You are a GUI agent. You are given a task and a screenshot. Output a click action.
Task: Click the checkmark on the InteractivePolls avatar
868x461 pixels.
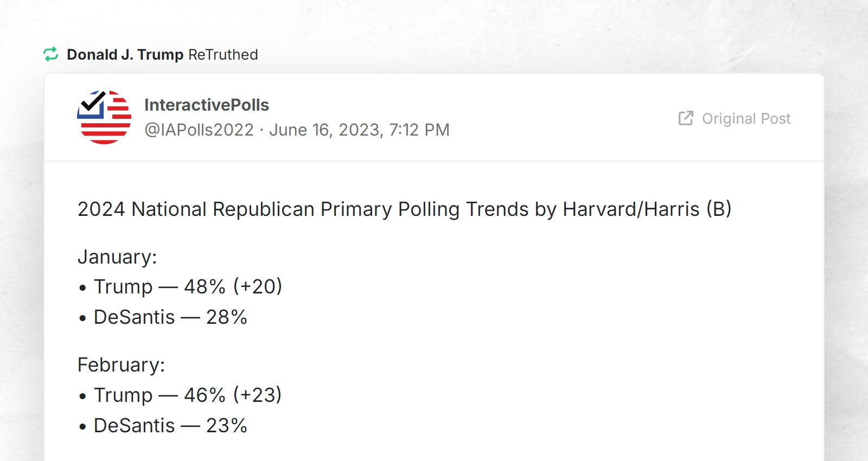[x=93, y=102]
